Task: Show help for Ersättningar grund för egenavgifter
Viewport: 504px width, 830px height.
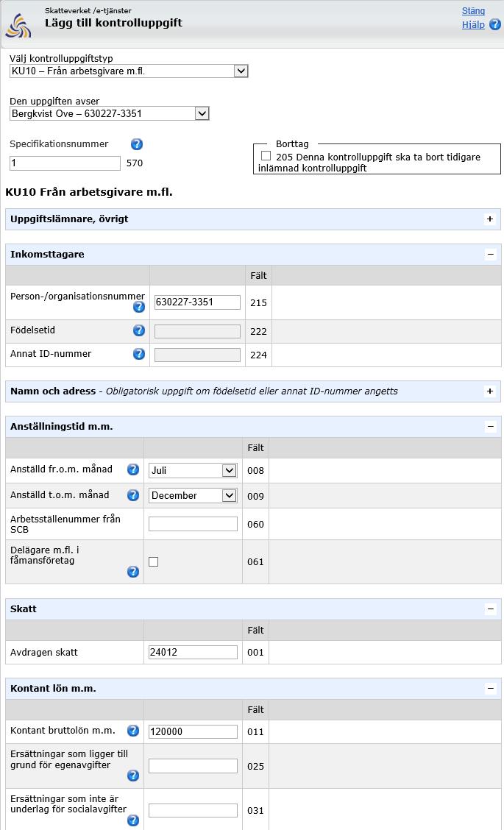Action: pyautogui.click(x=133, y=776)
